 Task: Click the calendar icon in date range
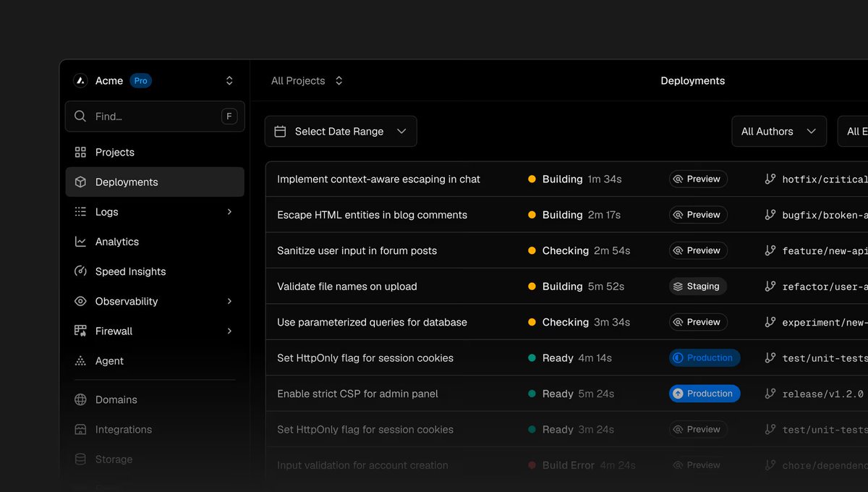pos(280,132)
